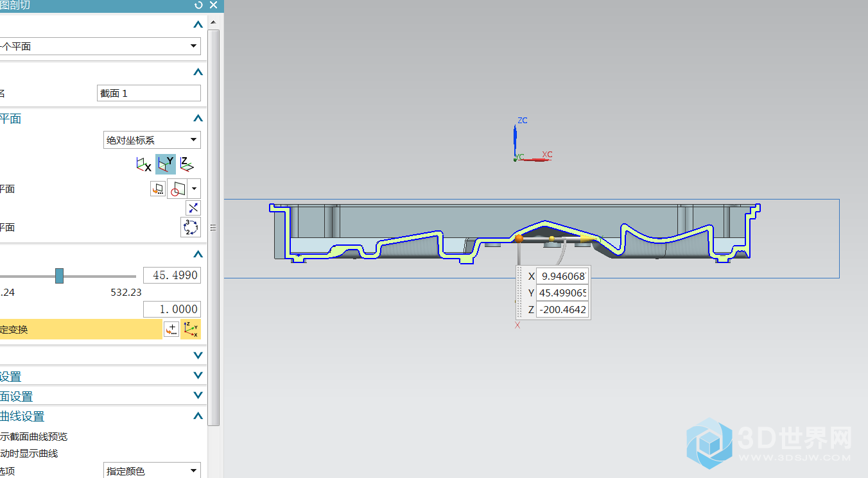Click the dialog vertical scrollbar
Viewport: 868px width, 478px height.
[214, 227]
